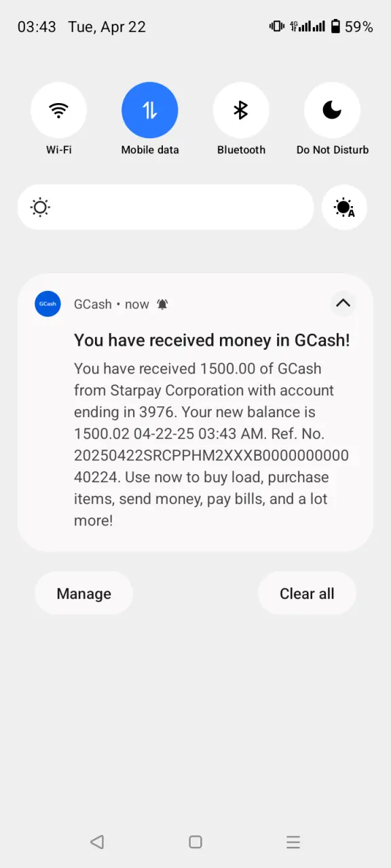The image size is (391, 868).
Task: Disable the Mobile data toggle
Action: (149, 110)
